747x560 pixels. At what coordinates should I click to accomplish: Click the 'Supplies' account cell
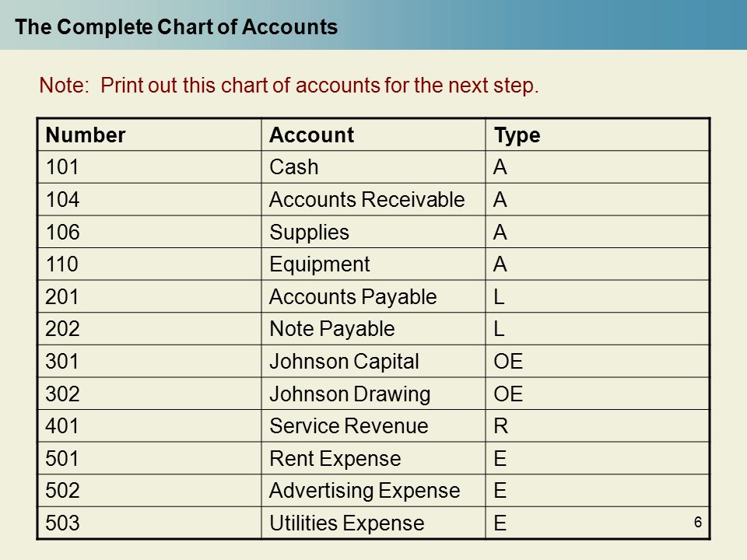tap(373, 232)
